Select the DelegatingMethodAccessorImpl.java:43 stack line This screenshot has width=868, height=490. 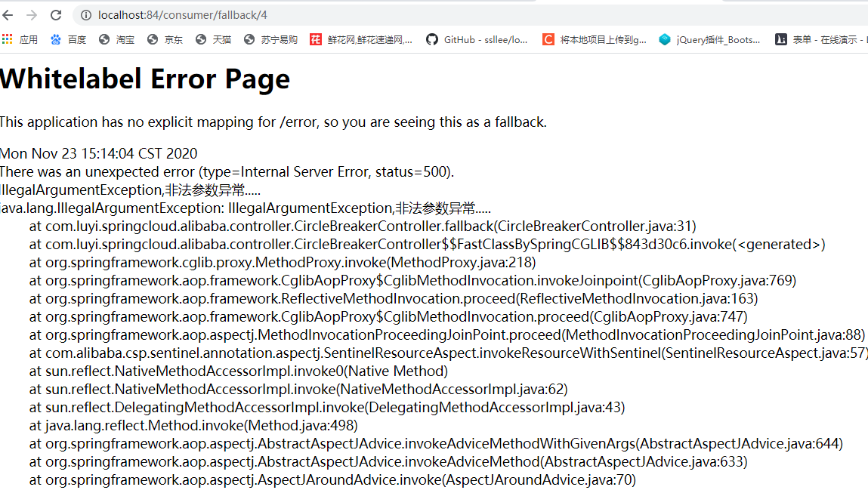(327, 408)
